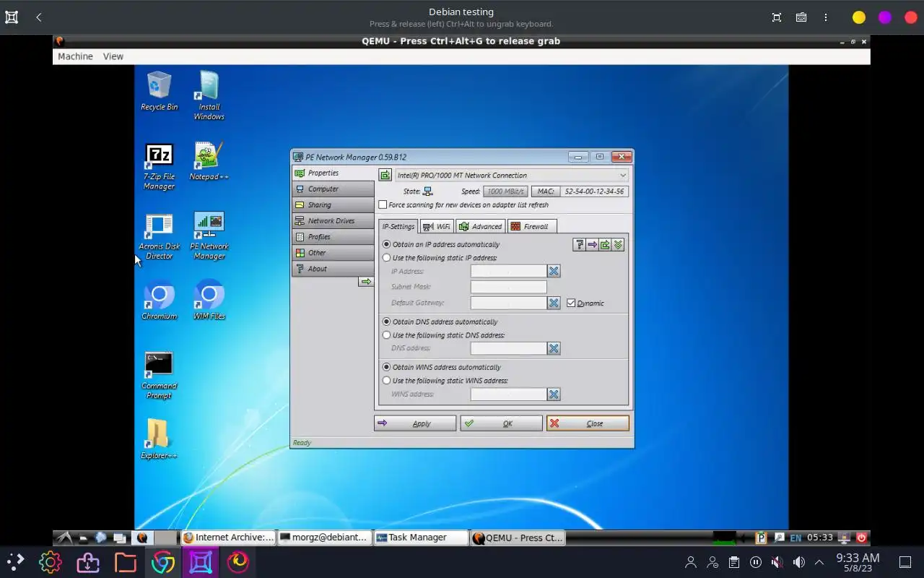Screen dimensions: 924x578
Task: Click inside the DNS address input field
Action: coord(509,348)
